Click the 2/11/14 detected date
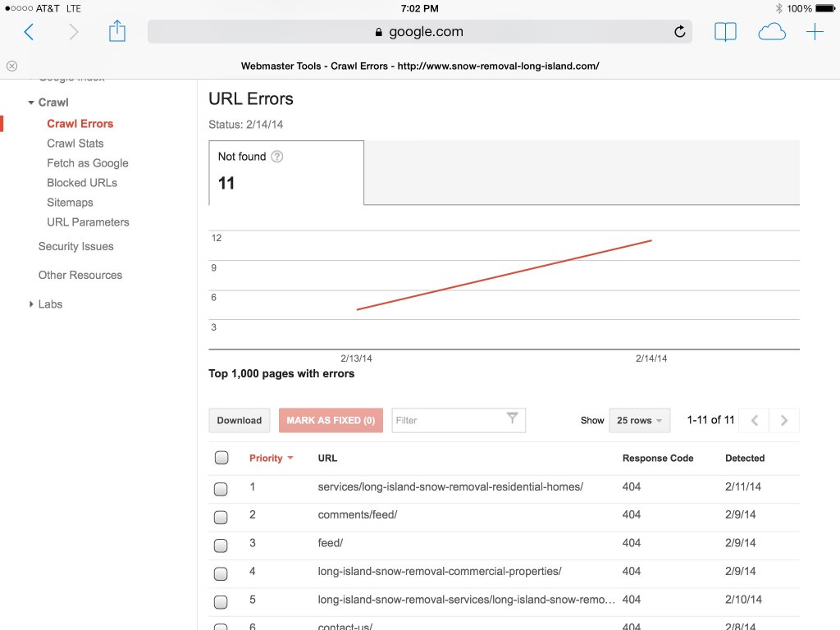The width and height of the screenshot is (840, 630). coord(743,486)
